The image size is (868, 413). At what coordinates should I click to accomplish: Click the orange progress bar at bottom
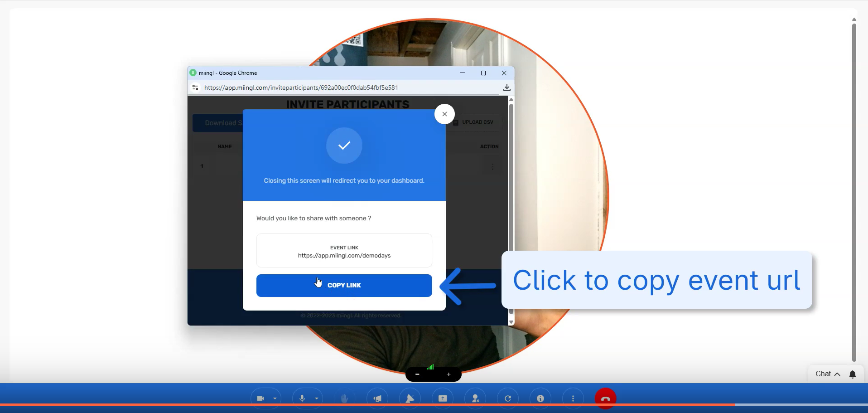pos(367,404)
